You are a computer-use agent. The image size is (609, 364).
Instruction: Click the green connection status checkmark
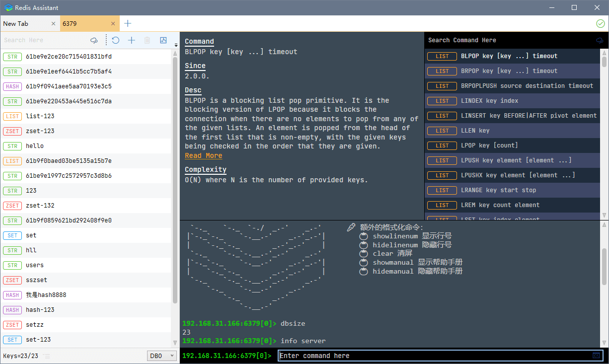tap(600, 23)
